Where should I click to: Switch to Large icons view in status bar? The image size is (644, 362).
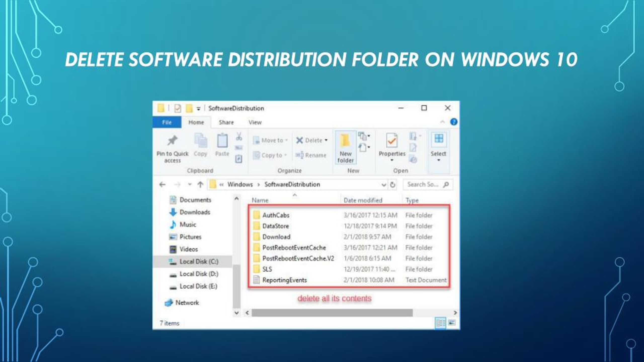[452, 323]
